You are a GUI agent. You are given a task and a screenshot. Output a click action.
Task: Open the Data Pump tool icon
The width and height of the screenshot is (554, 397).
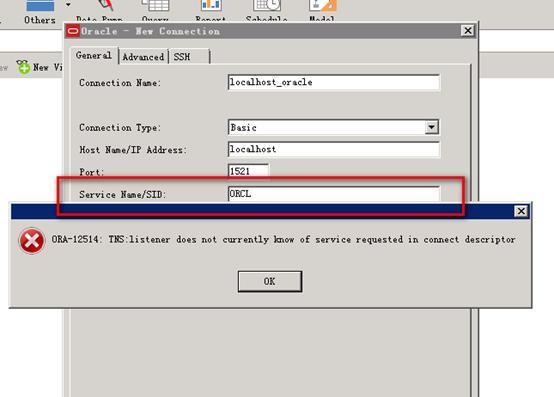[x=100, y=11]
